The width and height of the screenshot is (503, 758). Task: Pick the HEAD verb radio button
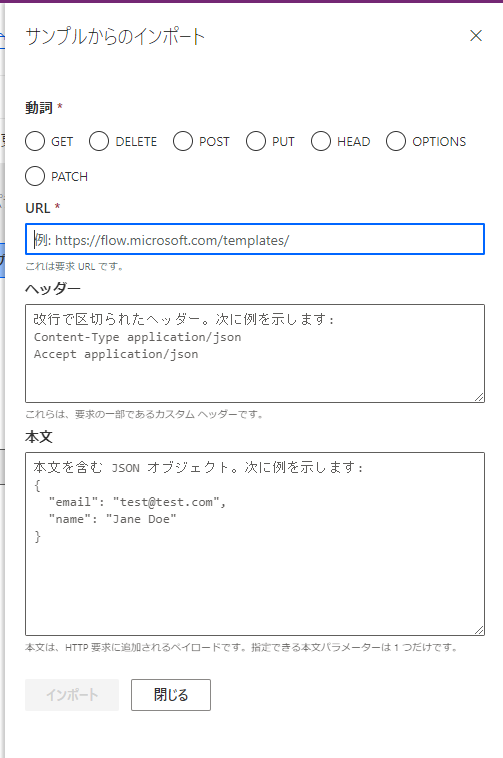[321, 142]
